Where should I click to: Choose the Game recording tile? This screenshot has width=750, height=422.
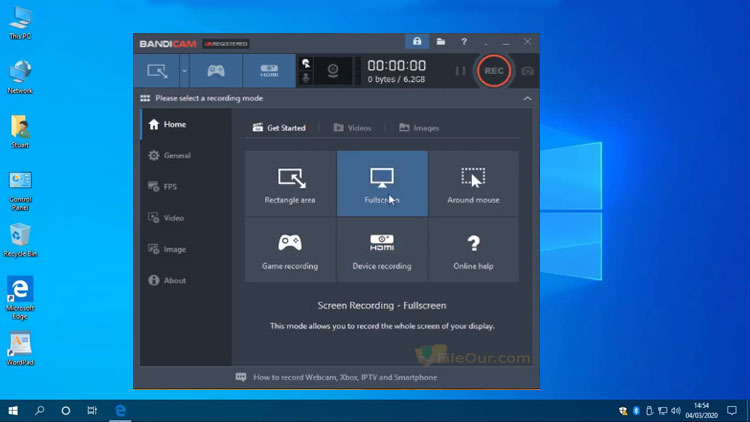290,250
